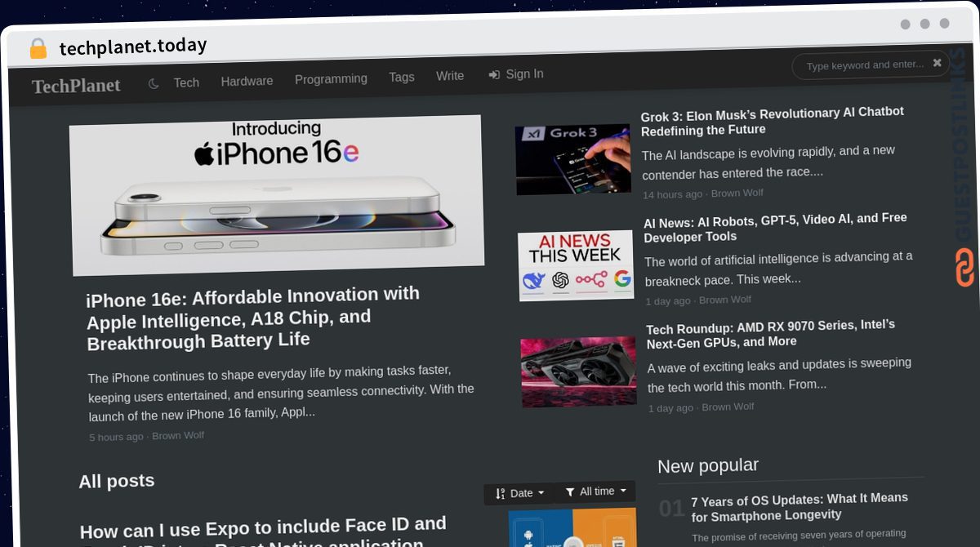The height and width of the screenshot is (547, 980).
Task: Clear search with the X icon
Action: click(x=937, y=63)
